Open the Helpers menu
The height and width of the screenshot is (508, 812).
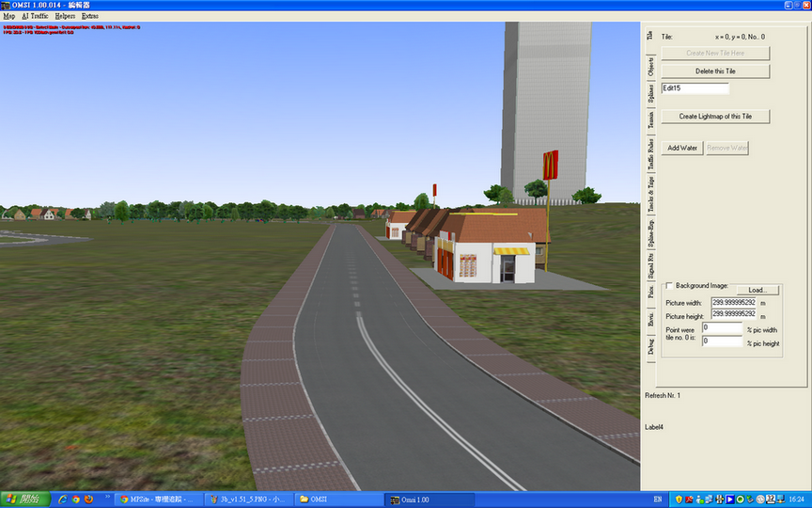click(65, 16)
